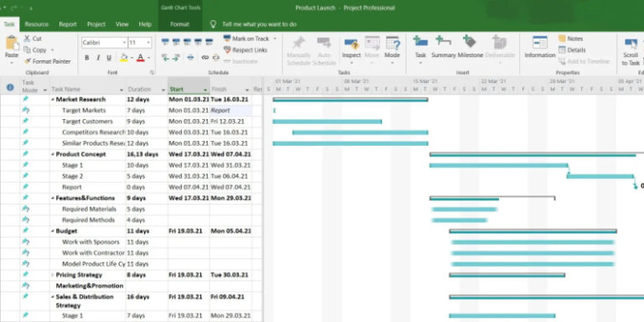Toggle Underline formatting
644x322 pixels.
pyautogui.click(x=109, y=58)
